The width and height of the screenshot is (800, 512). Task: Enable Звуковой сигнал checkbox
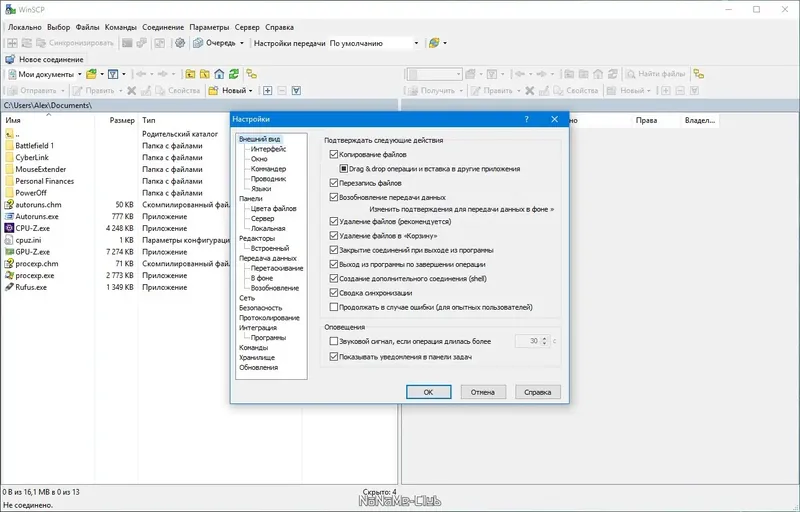334,341
